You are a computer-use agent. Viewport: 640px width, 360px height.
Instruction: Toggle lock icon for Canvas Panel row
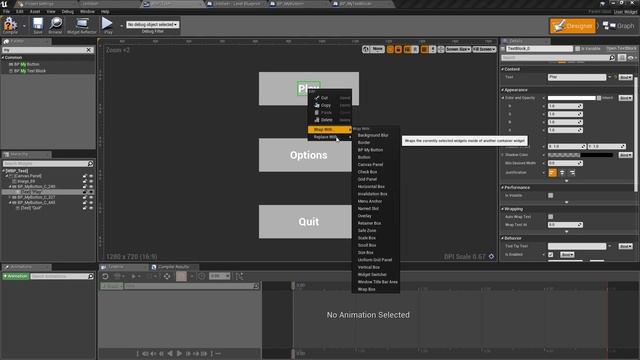[x=85, y=176]
